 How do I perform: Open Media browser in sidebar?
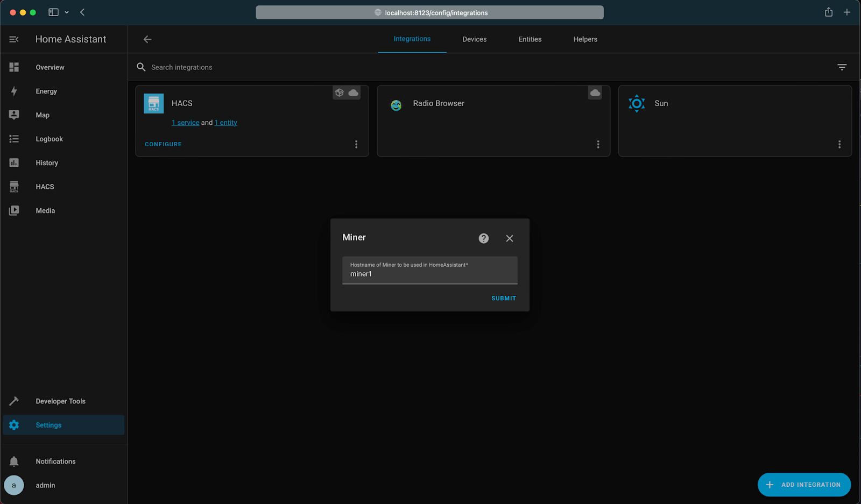tap(63, 211)
